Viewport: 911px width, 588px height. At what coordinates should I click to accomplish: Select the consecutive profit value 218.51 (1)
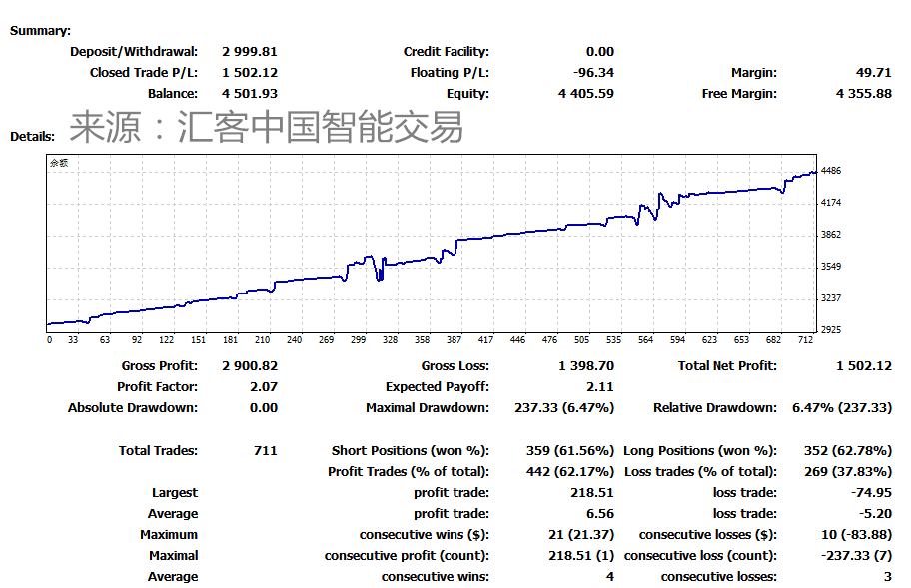coord(581,555)
